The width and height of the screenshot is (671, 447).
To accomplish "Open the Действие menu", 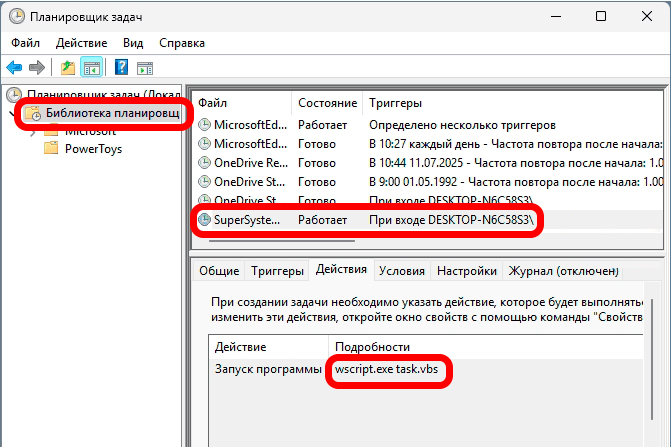I will [x=81, y=43].
